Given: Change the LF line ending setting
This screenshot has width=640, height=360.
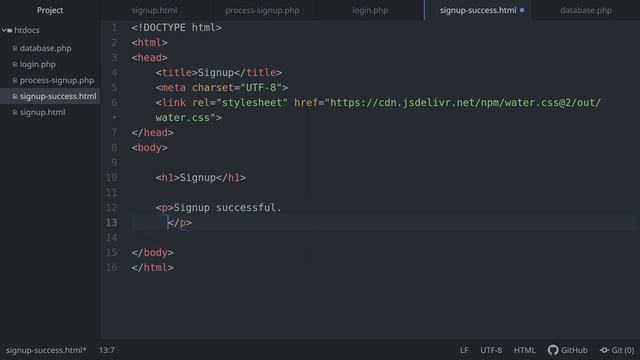Looking at the screenshot, I should click(x=464, y=350).
